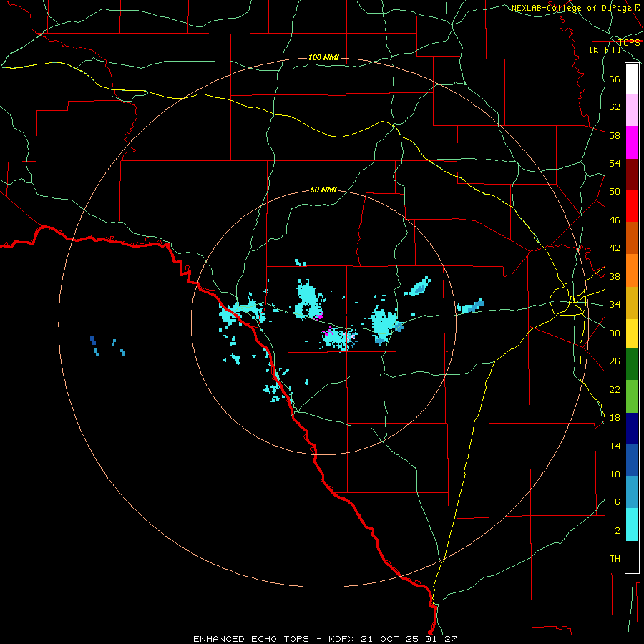Click legend value "58"
The width and height of the screenshot is (644, 644).
[x=615, y=135]
